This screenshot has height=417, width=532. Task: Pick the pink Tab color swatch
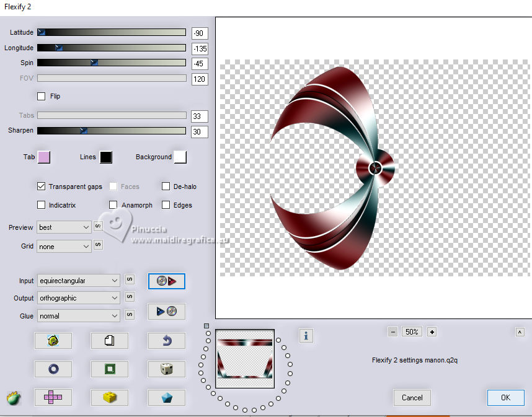(44, 157)
